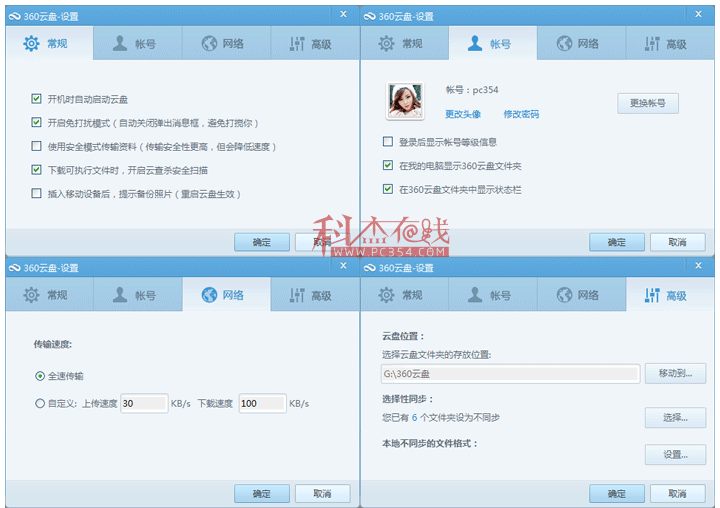The width and height of the screenshot is (720, 508).
Task: Click 设置... button for file formats
Action: (675, 455)
